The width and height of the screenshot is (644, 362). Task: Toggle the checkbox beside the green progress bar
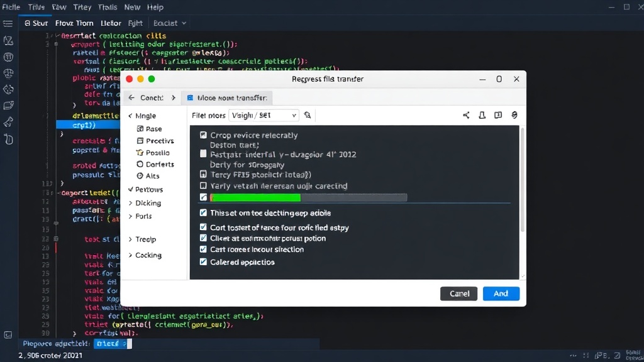tap(203, 197)
